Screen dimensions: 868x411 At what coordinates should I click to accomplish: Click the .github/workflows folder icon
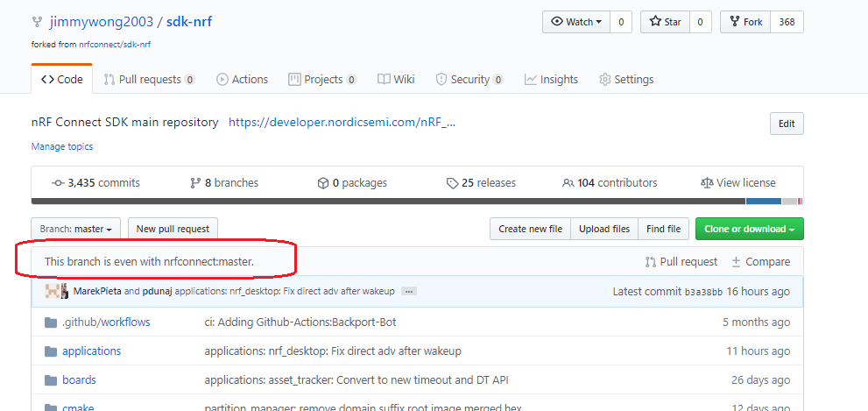point(50,322)
